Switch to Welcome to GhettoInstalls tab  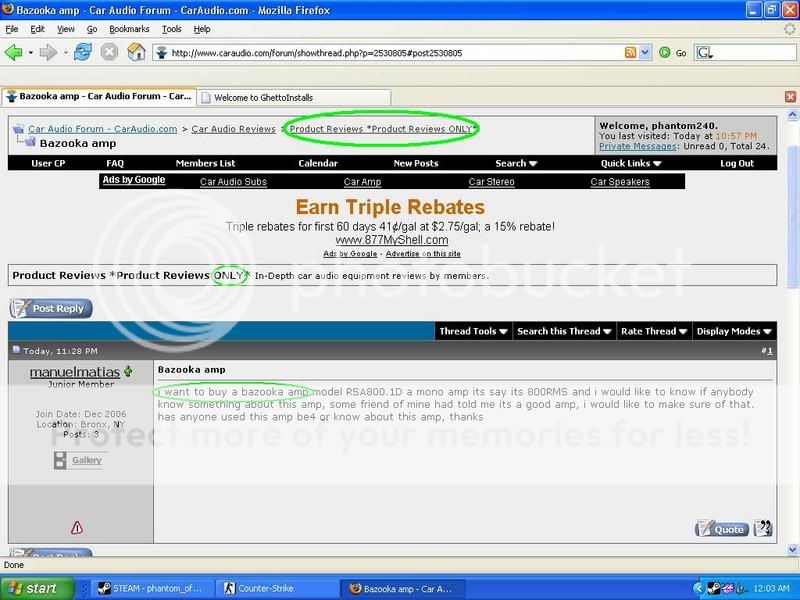pyautogui.click(x=294, y=97)
